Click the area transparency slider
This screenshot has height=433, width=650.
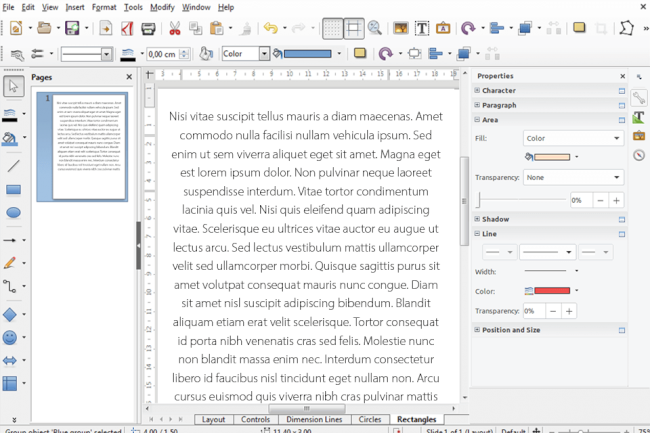521,200
